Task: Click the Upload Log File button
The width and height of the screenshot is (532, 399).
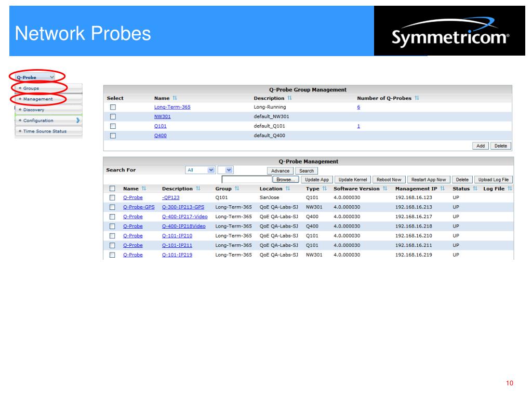Action: 494,180
